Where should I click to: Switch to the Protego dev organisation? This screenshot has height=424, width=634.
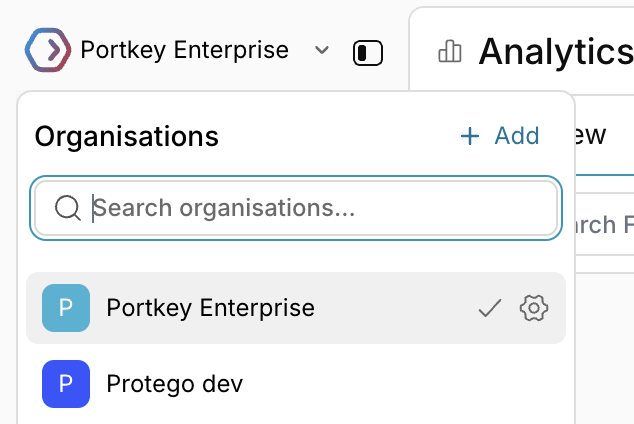296,384
